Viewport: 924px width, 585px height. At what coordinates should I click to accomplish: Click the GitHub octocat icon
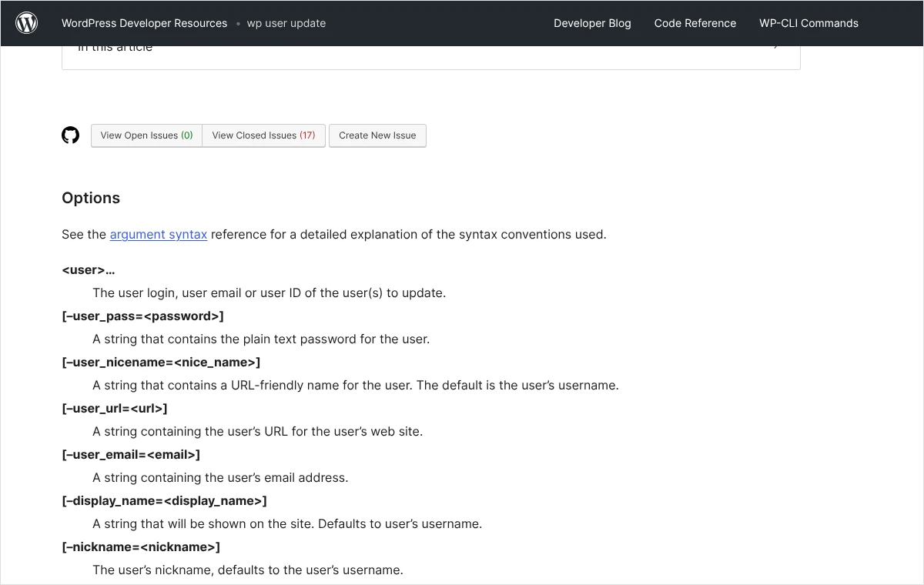pyautogui.click(x=70, y=135)
